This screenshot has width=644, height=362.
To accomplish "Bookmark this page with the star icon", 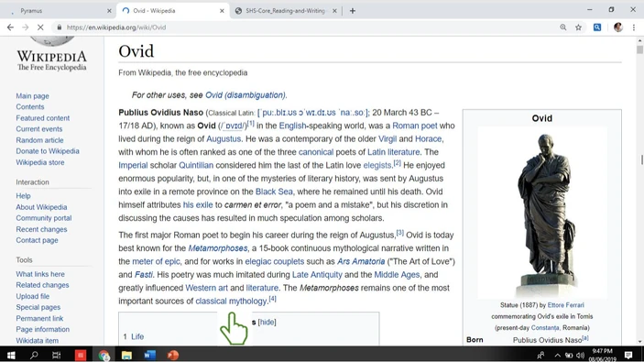I will pyautogui.click(x=578, y=27).
